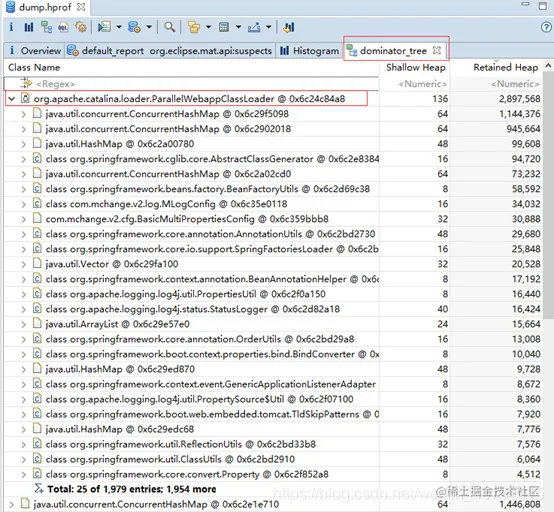The height and width of the screenshot is (512, 554).
Task: Open the Export dropdown arrow
Action: point(269,27)
